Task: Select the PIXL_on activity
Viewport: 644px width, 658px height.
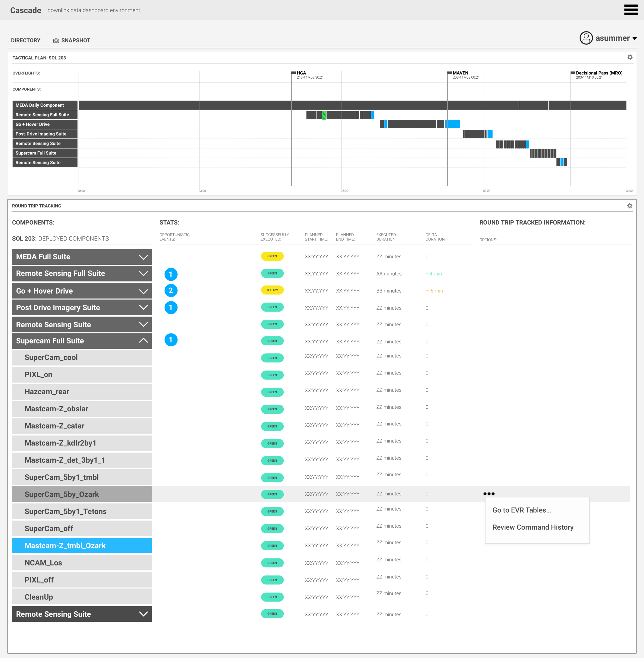Action: click(x=82, y=375)
